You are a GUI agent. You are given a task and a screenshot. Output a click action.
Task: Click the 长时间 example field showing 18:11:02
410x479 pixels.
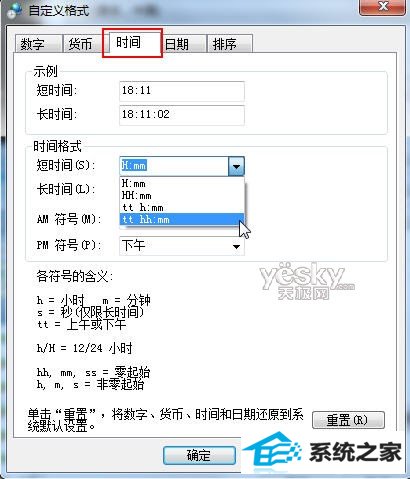point(182,115)
